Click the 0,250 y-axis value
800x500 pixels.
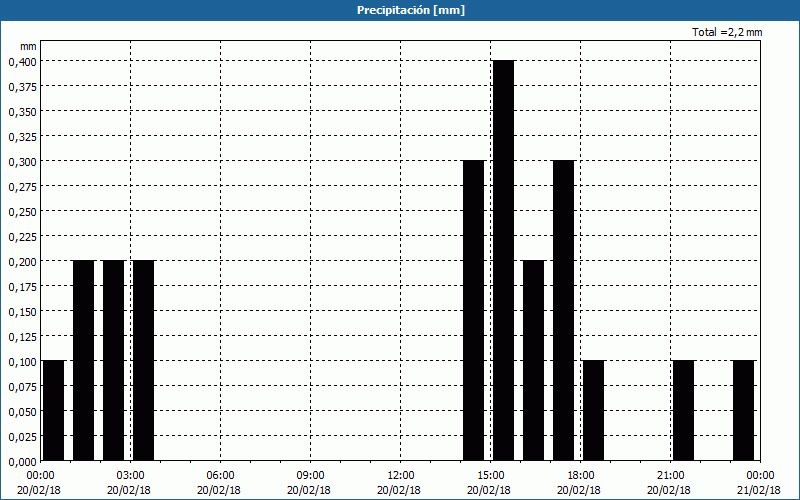tap(22, 212)
